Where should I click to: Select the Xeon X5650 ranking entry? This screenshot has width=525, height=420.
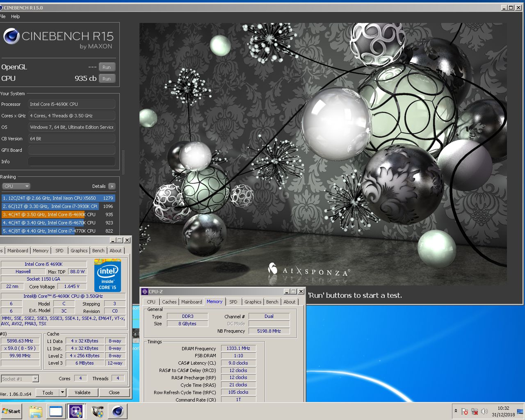coord(58,198)
